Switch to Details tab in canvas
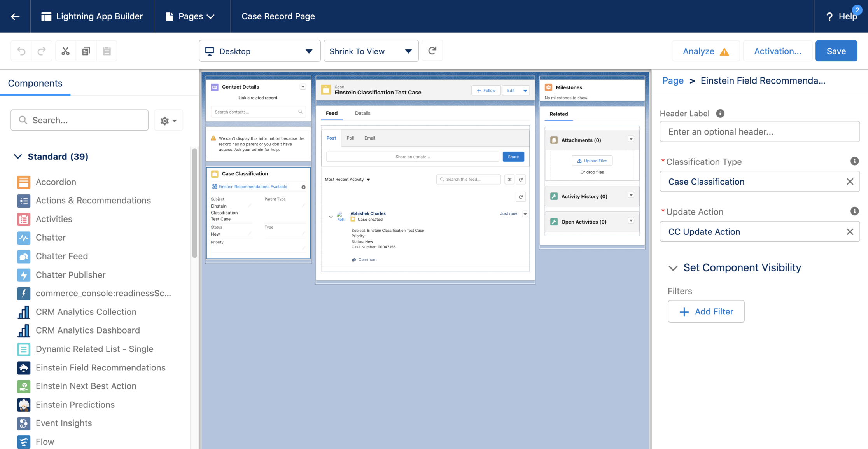 click(x=362, y=113)
